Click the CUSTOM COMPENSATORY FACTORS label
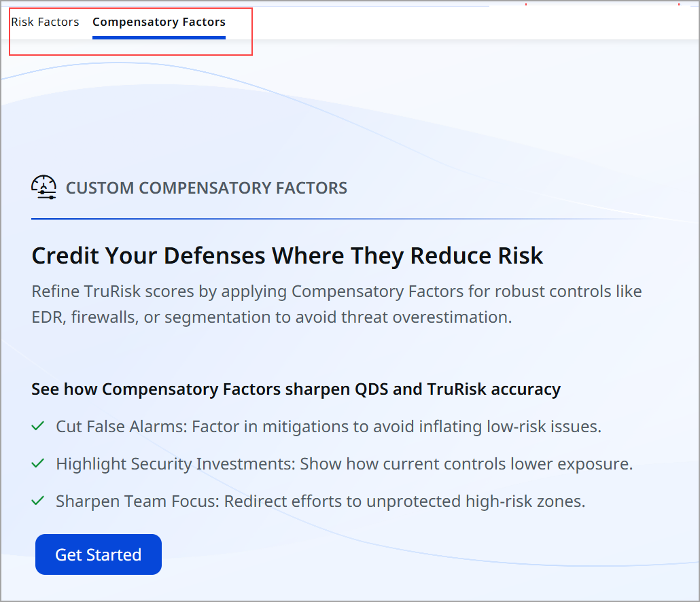Screen dimensions: 700x602 pos(207,188)
